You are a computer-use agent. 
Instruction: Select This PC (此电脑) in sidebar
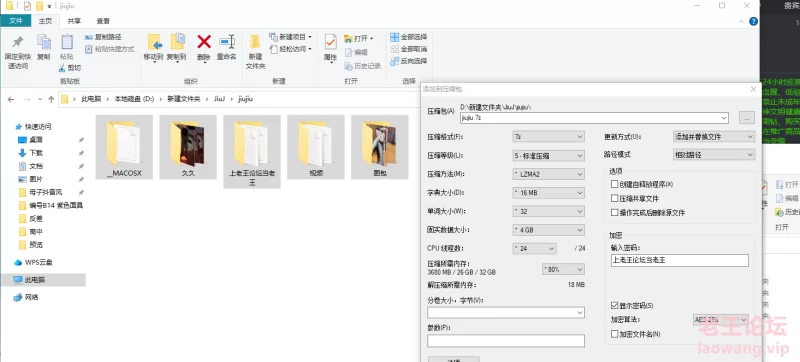click(x=30, y=280)
